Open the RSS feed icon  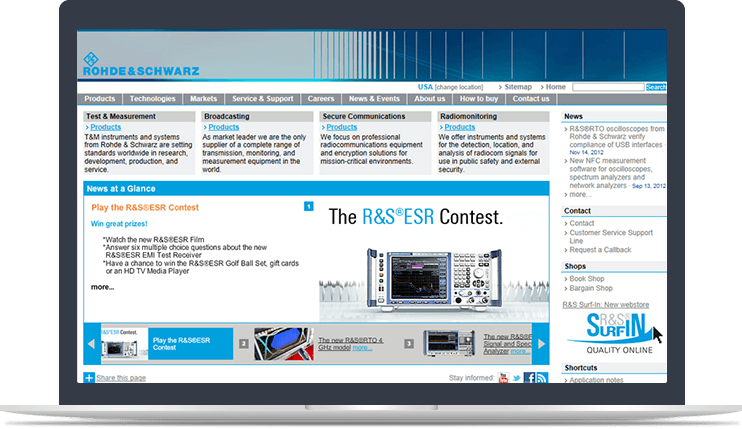pyautogui.click(x=542, y=378)
